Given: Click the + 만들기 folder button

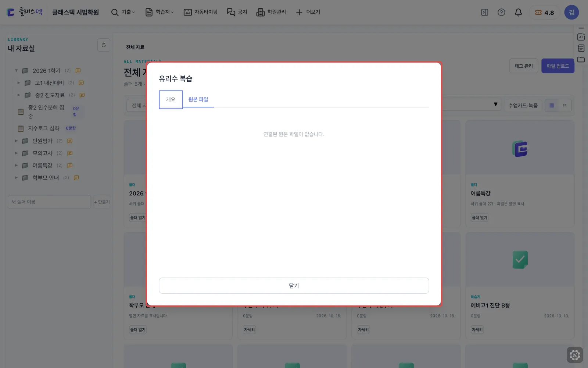Looking at the screenshot, I should pyautogui.click(x=102, y=202).
